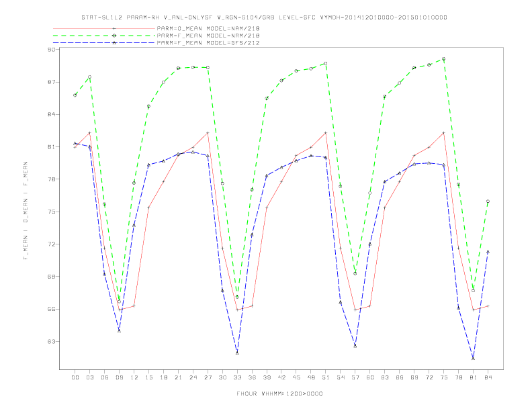Click y-axis tick value 84
Viewport: 532px width, 411px height.
pyautogui.click(x=51, y=114)
